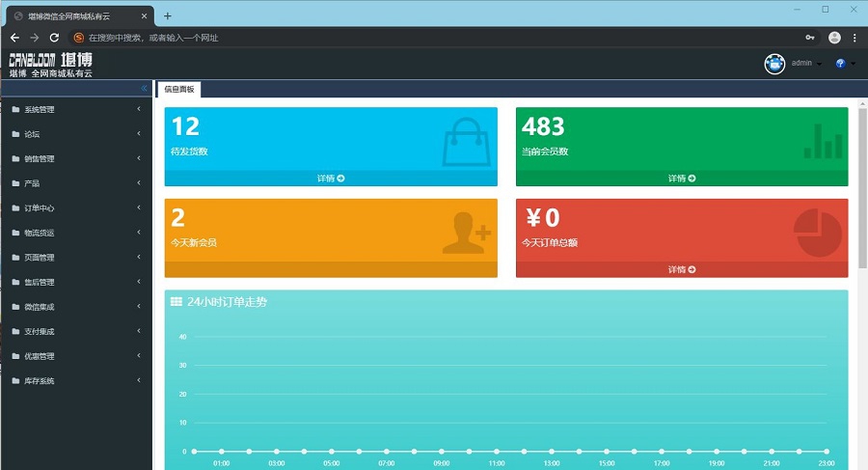Expand 订单中心 menu chevron
The image size is (868, 470).
click(139, 207)
